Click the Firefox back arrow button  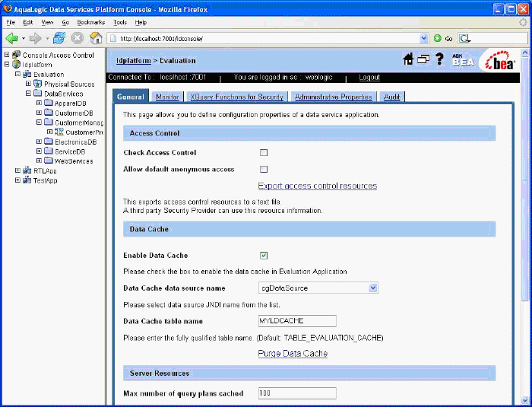(x=11, y=38)
